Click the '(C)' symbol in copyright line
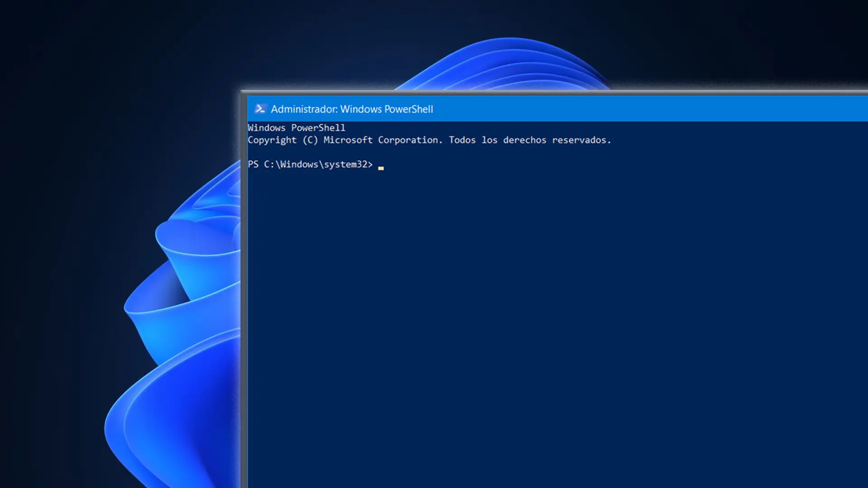The height and width of the screenshot is (488, 868). point(310,140)
